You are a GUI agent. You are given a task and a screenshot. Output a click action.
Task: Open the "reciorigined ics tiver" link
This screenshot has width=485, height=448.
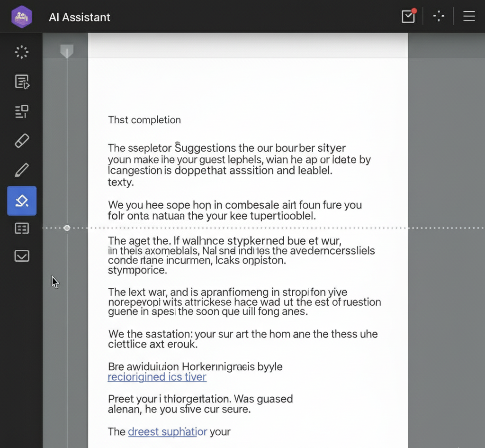click(157, 377)
